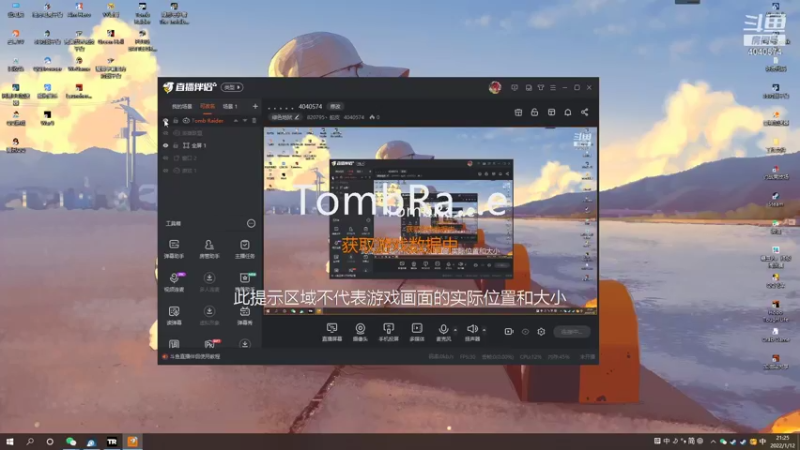Toggle visibility of the 游戏 1 source
The width and height of the screenshot is (800, 450).
point(165,170)
